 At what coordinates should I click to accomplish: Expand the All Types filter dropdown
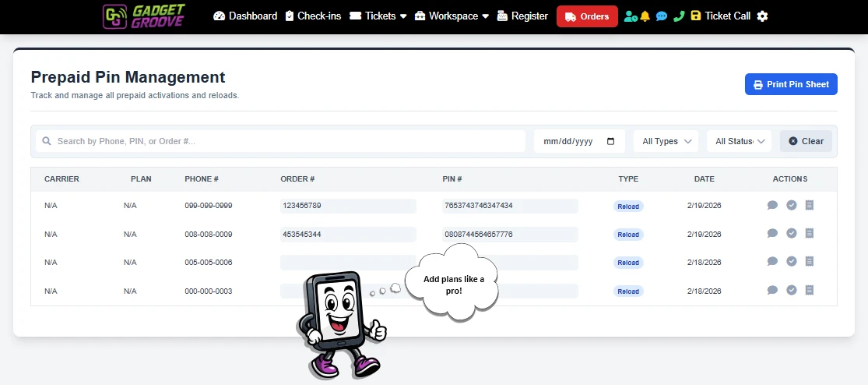[x=666, y=141]
